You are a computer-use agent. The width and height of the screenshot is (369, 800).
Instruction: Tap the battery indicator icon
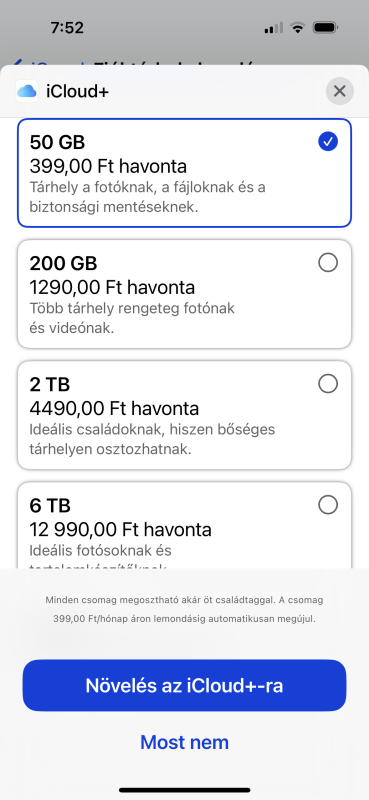point(325,28)
